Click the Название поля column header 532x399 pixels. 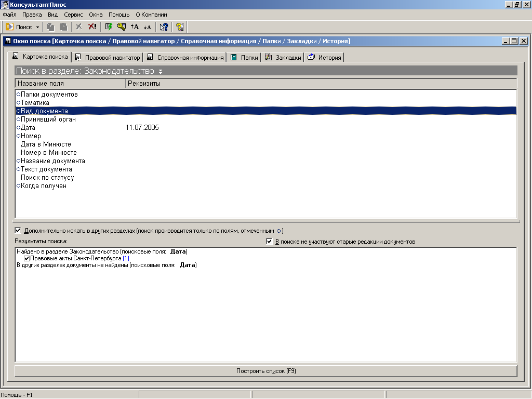[70, 84]
